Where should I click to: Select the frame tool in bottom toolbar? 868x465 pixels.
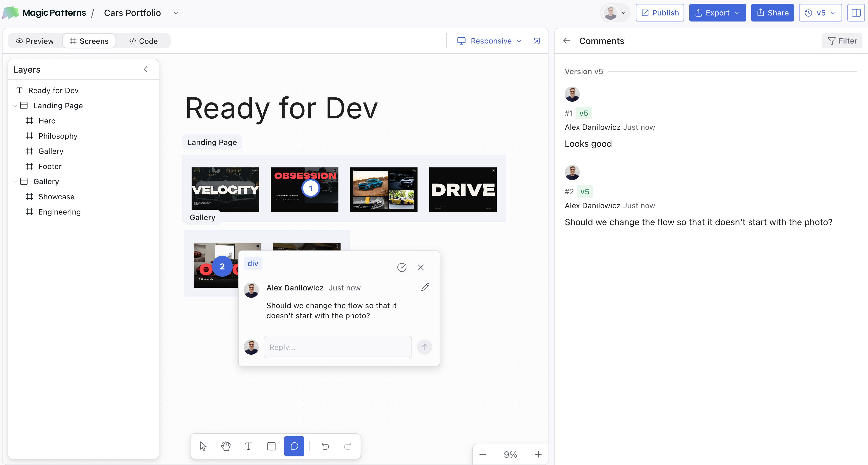(x=271, y=446)
